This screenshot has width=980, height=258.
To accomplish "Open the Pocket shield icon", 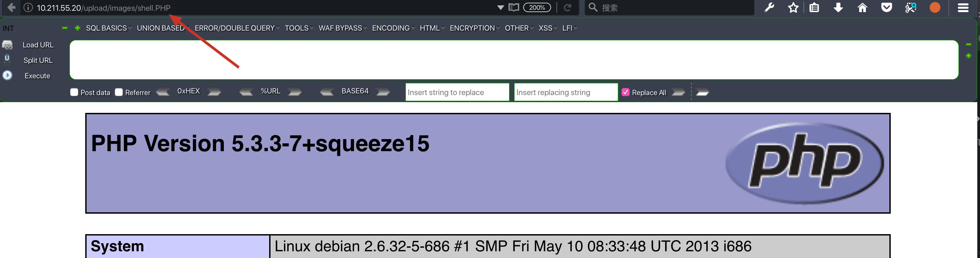I will (x=886, y=8).
